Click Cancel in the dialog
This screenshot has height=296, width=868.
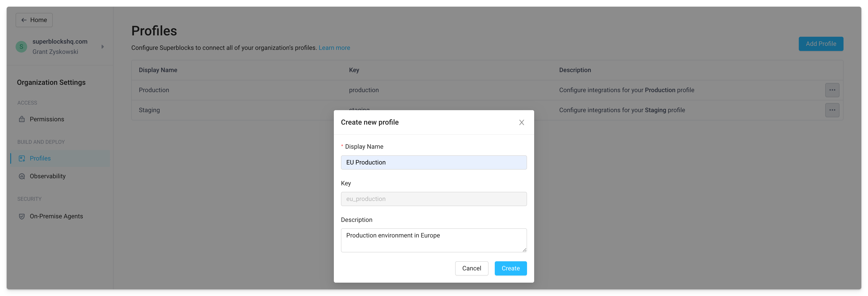click(x=471, y=268)
